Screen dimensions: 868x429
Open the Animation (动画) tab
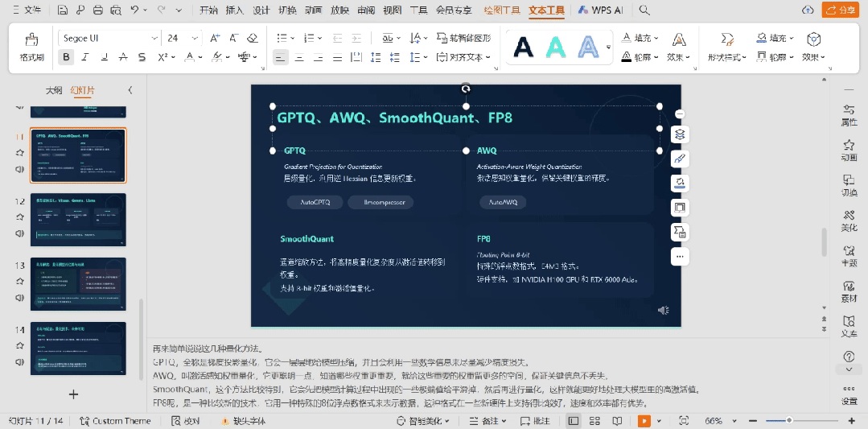point(313,10)
